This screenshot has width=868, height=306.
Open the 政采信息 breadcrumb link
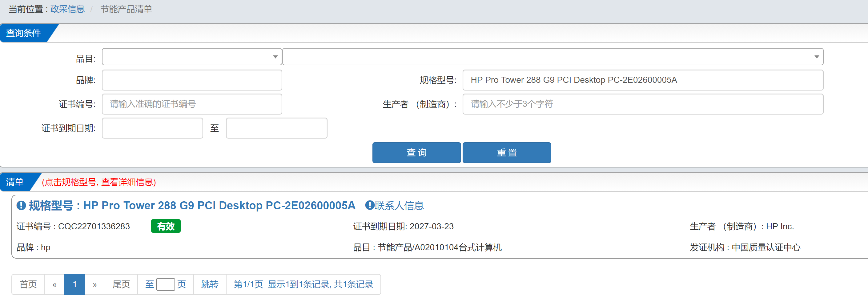point(67,9)
